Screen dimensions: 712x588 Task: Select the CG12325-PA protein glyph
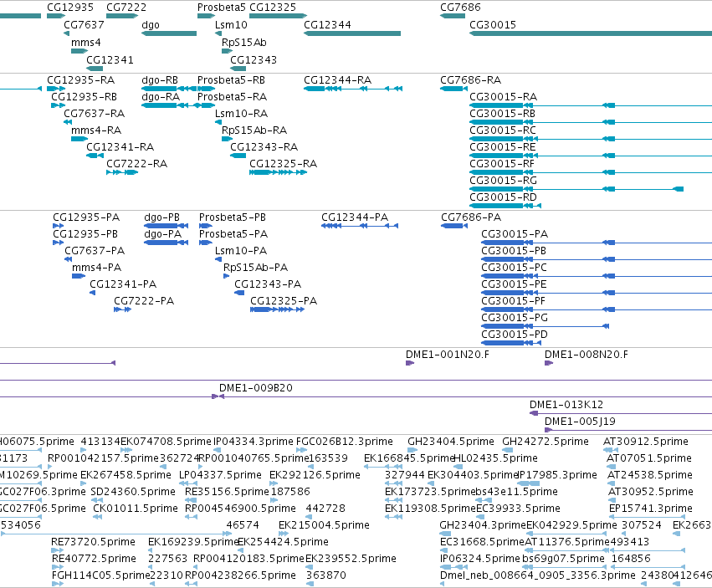coord(277,309)
